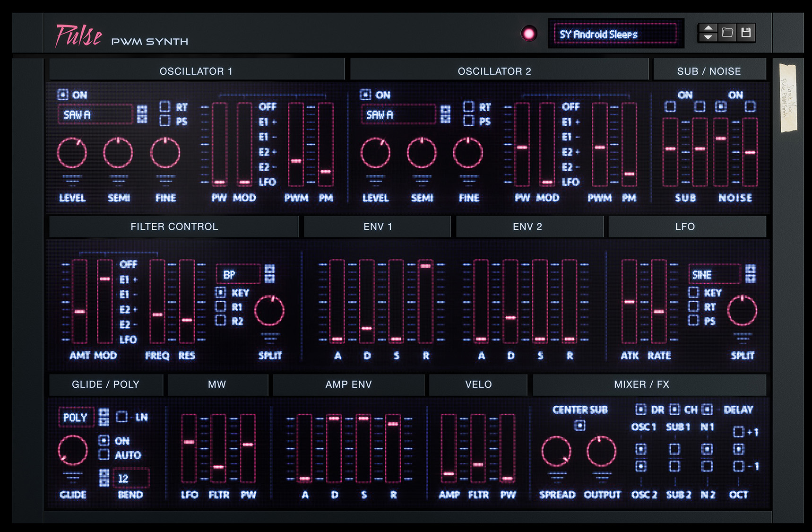Step presets with the up/down arrows

point(708,33)
